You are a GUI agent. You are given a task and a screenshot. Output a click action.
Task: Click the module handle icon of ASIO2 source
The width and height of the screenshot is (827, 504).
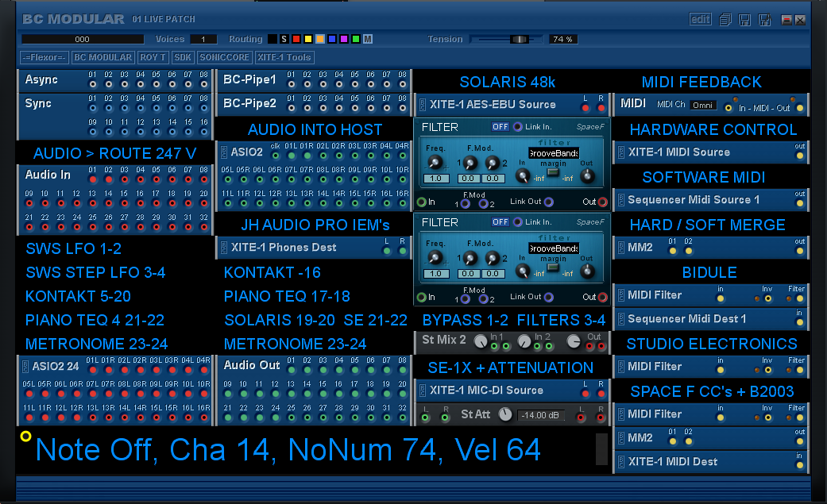223,152
